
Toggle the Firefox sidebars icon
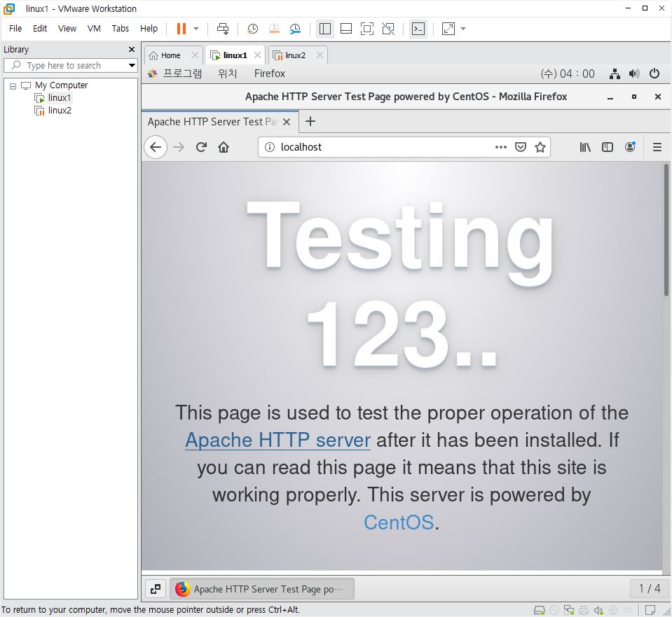(608, 147)
